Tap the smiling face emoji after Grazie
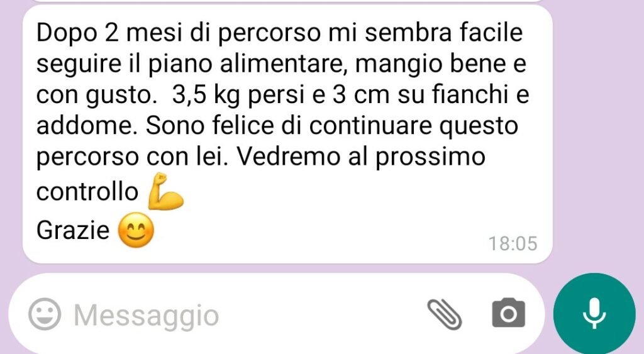This screenshot has height=354, width=644. (x=136, y=230)
